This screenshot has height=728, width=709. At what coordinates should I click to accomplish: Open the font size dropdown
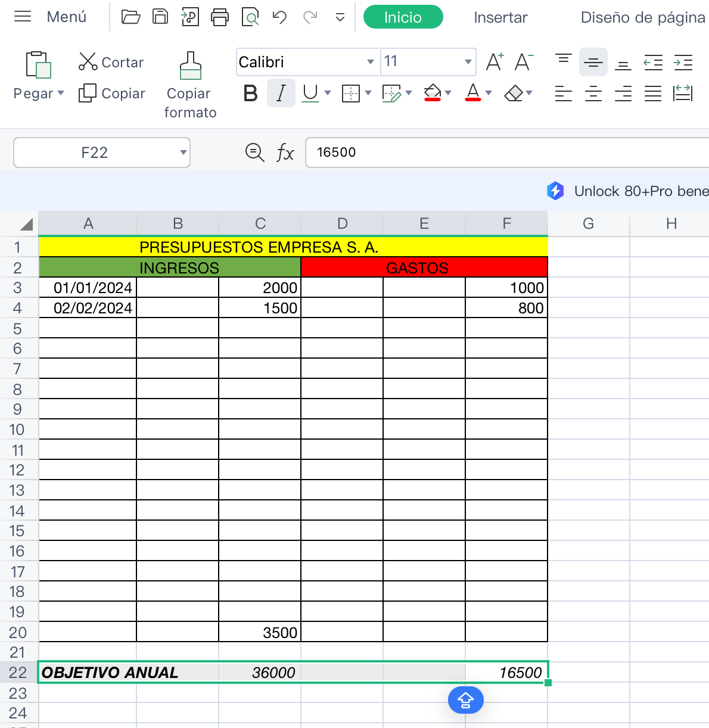coord(468,61)
